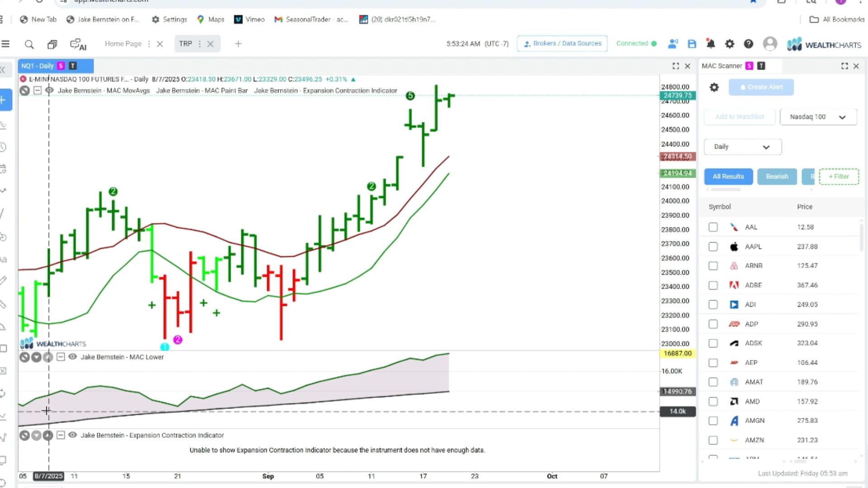Screen dimensions: 868x488
Task: Open the top bar settings gear
Action: click(730, 44)
